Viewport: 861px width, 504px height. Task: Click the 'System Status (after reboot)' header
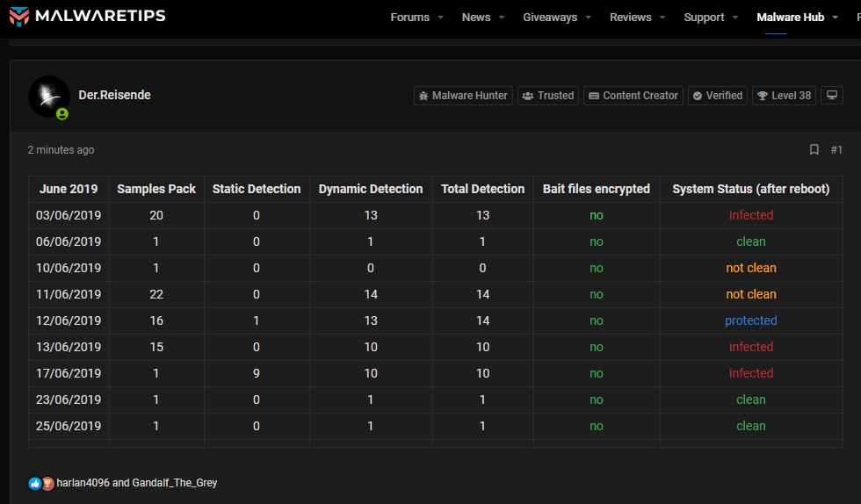pyautogui.click(x=751, y=189)
